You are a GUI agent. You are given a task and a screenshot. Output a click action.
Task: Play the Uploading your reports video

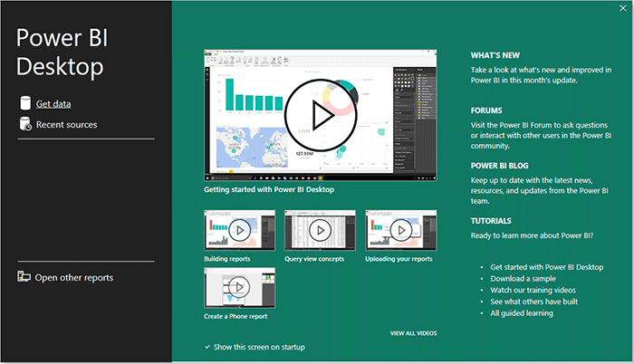click(x=400, y=231)
